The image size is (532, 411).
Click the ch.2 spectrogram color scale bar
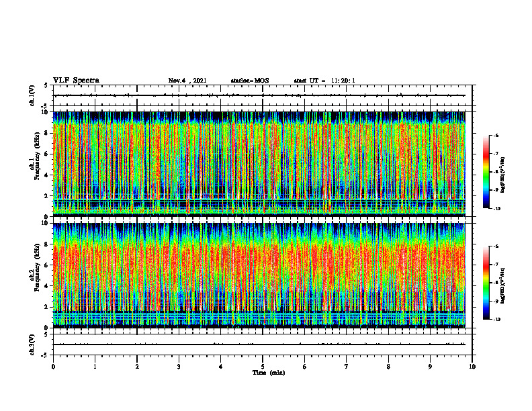click(x=486, y=283)
